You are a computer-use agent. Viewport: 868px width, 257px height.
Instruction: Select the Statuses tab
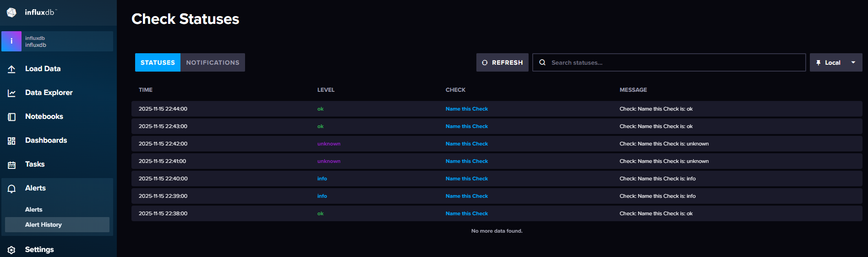point(158,62)
